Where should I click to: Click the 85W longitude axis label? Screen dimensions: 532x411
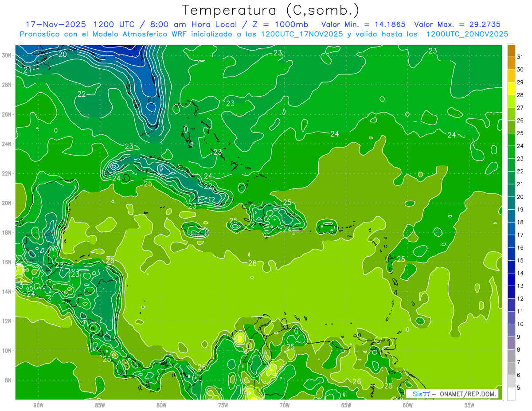(100, 405)
